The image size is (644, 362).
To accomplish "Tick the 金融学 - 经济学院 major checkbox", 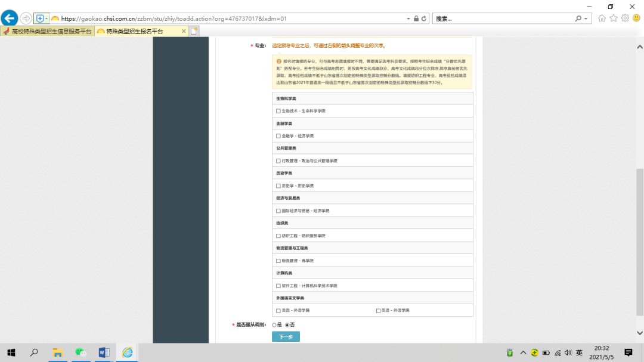I will point(278,136).
